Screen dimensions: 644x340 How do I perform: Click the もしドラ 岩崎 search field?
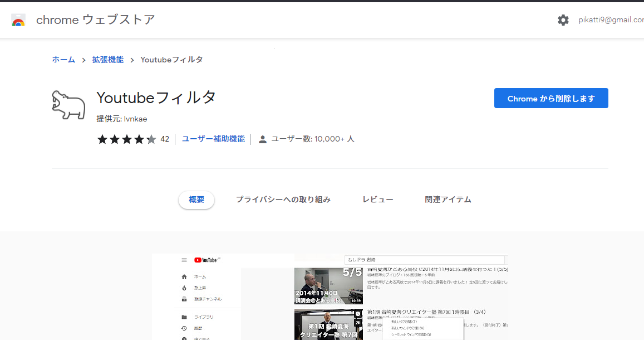424,260
